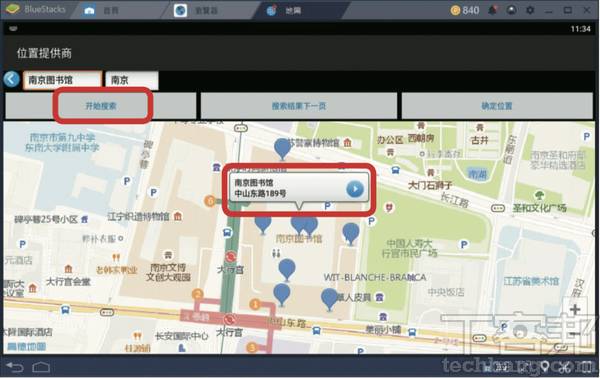Click the 江宁织造博物馆 museum icon
Viewport: 600px width, 378px height.
(178, 217)
